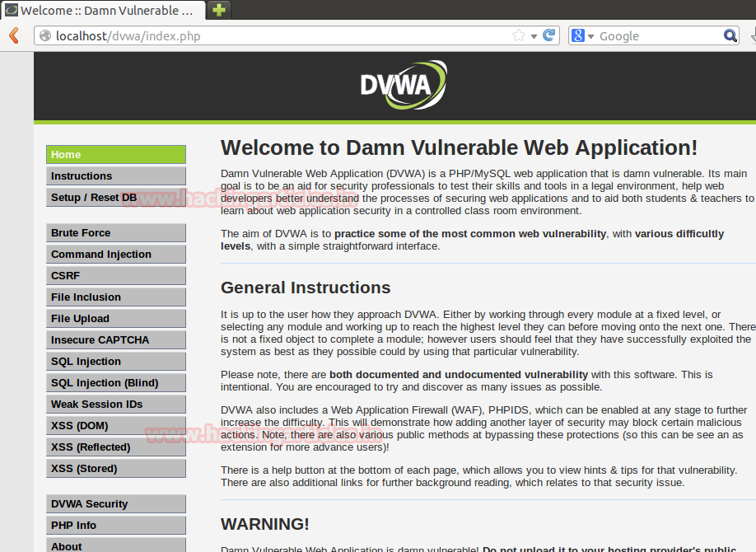Click the search magnifier icon
The image size is (756, 552).
tap(730, 35)
